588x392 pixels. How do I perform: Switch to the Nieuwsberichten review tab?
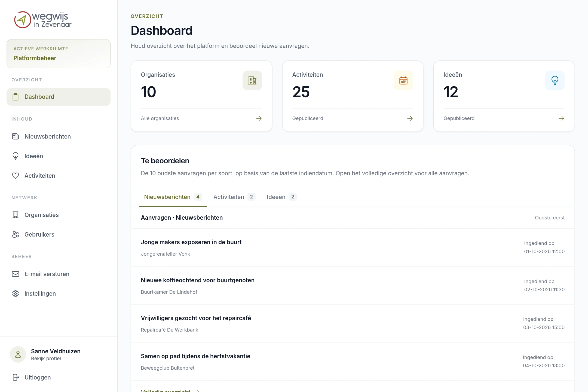point(173,197)
